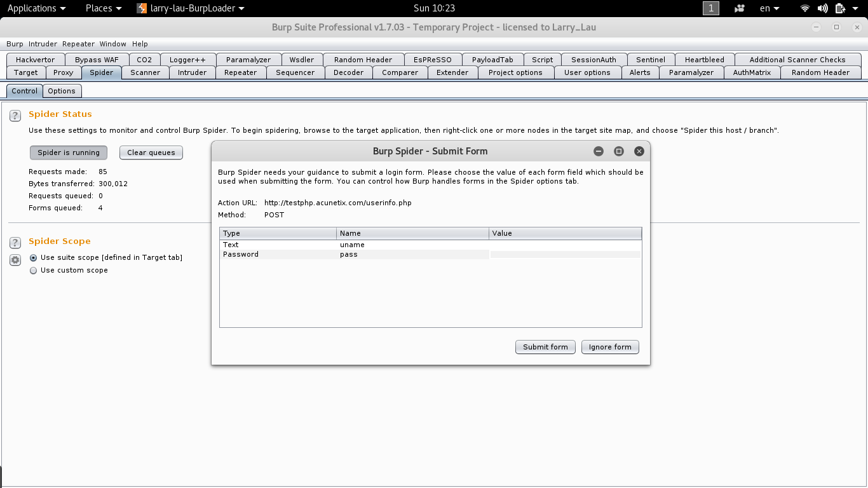868x488 pixels.
Task: Open the Places menu dropdown
Action: tap(104, 8)
